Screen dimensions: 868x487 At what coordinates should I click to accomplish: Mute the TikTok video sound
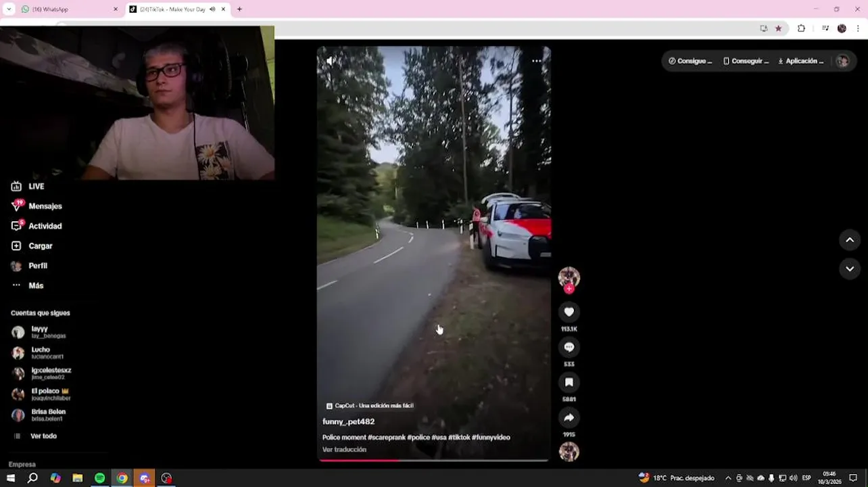click(329, 61)
